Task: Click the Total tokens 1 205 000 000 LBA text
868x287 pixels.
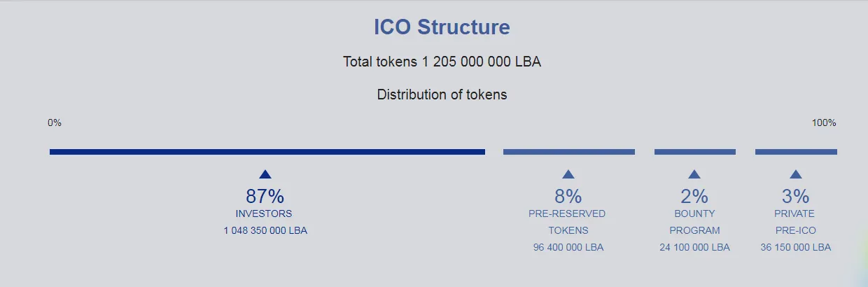Action: coord(442,62)
